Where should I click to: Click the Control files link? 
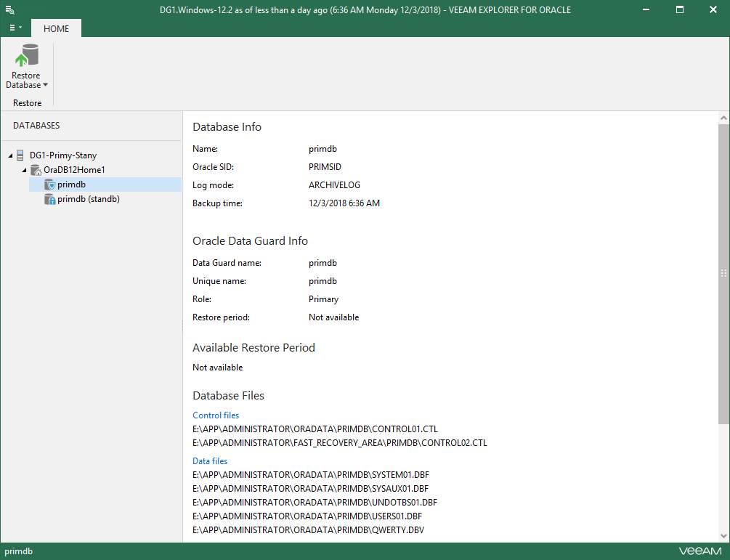pos(216,415)
